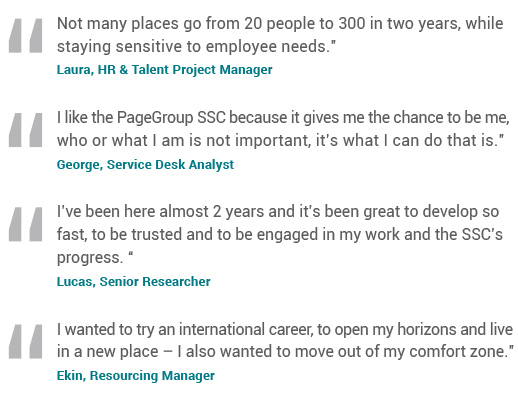This screenshot has height=400, width=518.
Task: Click the quote mark icon beside Lucas's testimonial
Action: click(x=26, y=224)
